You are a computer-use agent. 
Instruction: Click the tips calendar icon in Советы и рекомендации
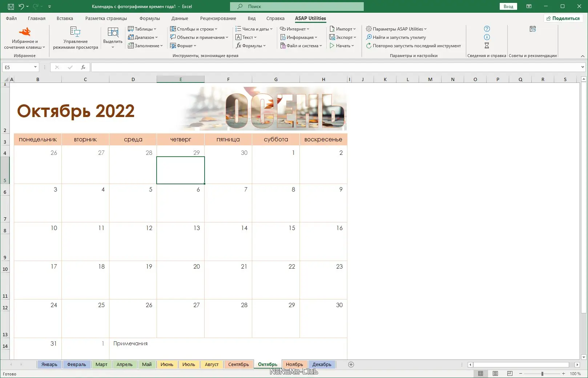pyautogui.click(x=533, y=29)
